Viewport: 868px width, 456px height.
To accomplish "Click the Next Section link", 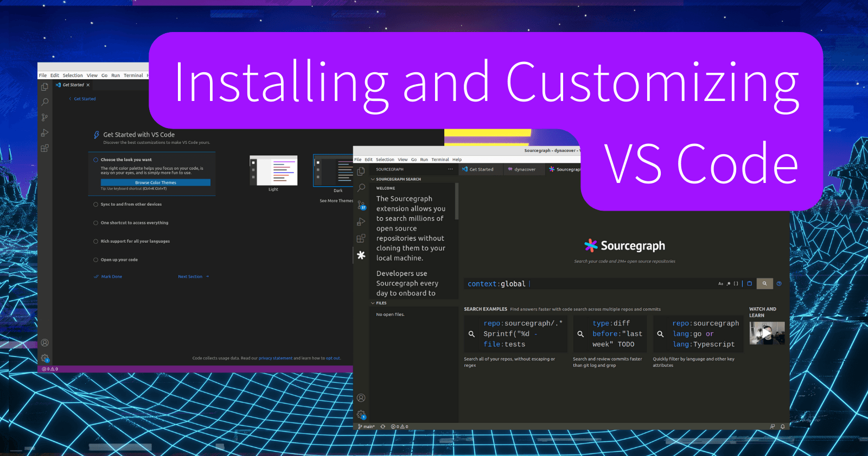I will pyautogui.click(x=190, y=277).
